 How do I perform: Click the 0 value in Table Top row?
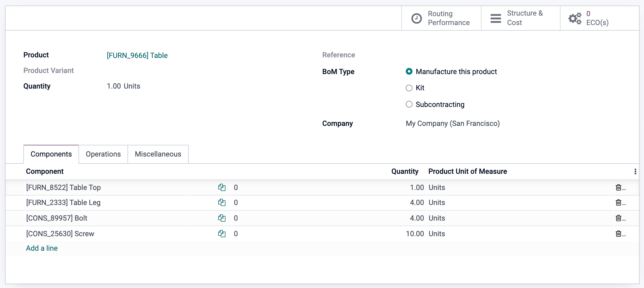click(236, 187)
